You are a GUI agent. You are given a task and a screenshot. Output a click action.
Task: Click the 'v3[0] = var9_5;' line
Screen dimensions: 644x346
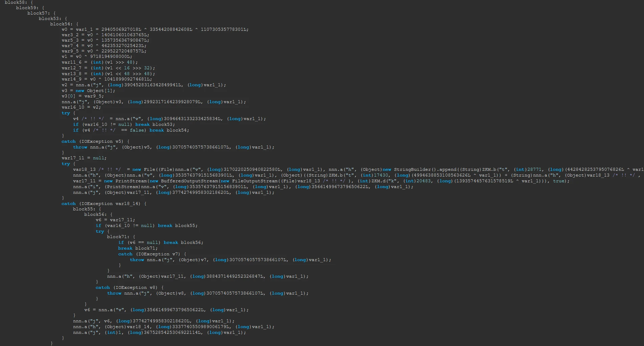coord(83,96)
